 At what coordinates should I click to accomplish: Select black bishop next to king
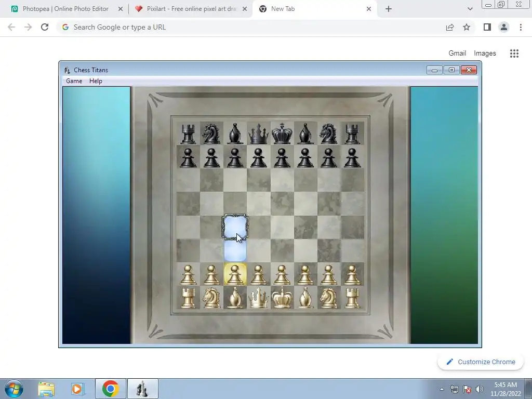(305, 134)
